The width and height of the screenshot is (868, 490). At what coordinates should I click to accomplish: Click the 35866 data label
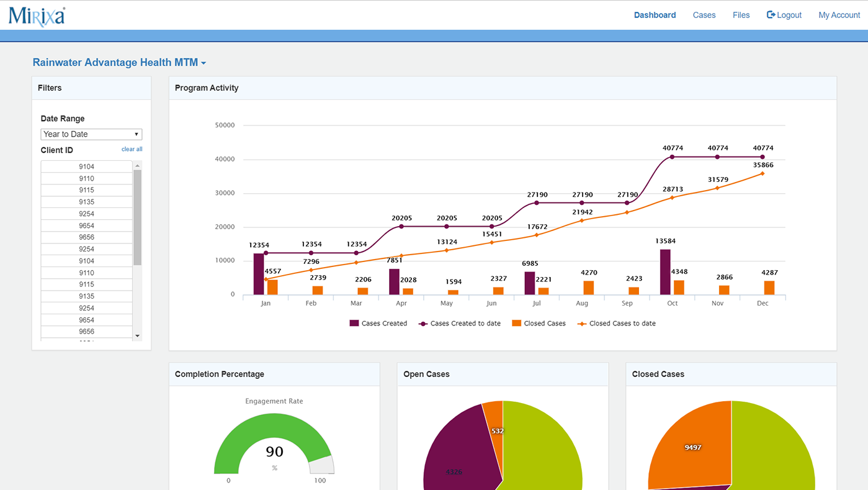[x=763, y=165]
